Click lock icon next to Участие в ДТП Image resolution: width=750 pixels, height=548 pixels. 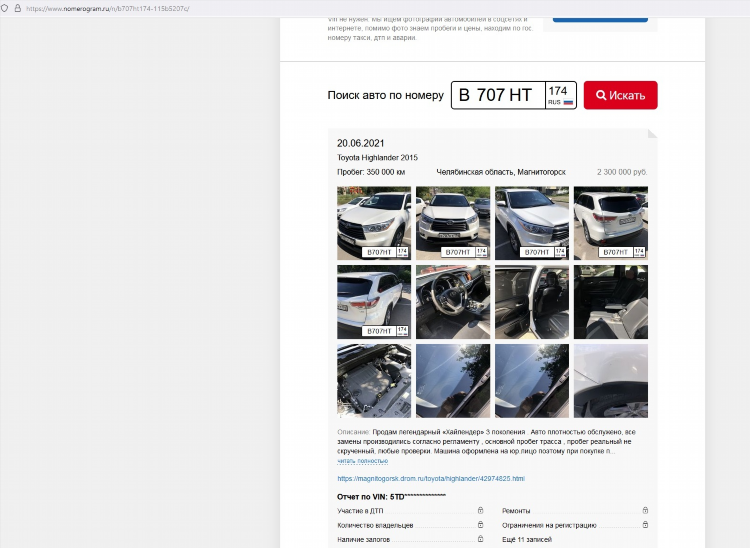480,511
